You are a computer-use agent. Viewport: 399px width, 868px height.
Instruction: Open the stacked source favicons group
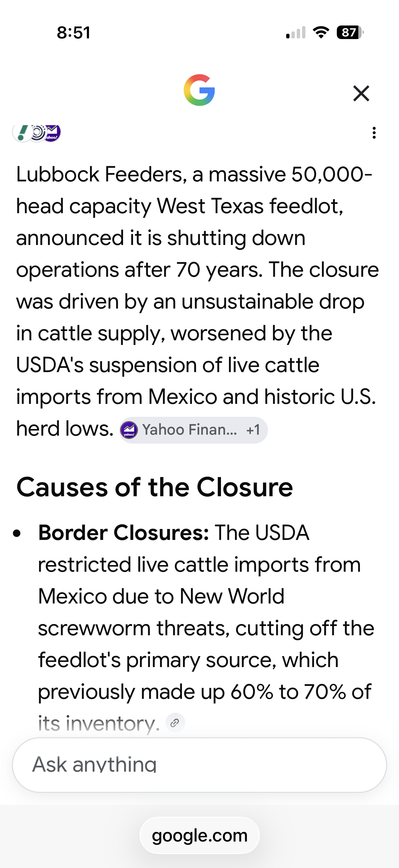(37, 133)
